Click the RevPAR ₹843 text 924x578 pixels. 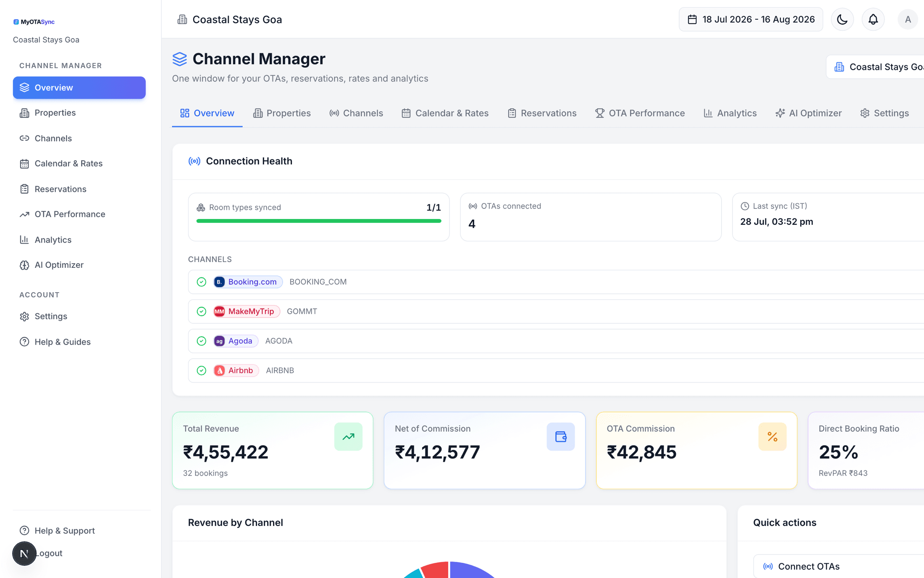[843, 473]
